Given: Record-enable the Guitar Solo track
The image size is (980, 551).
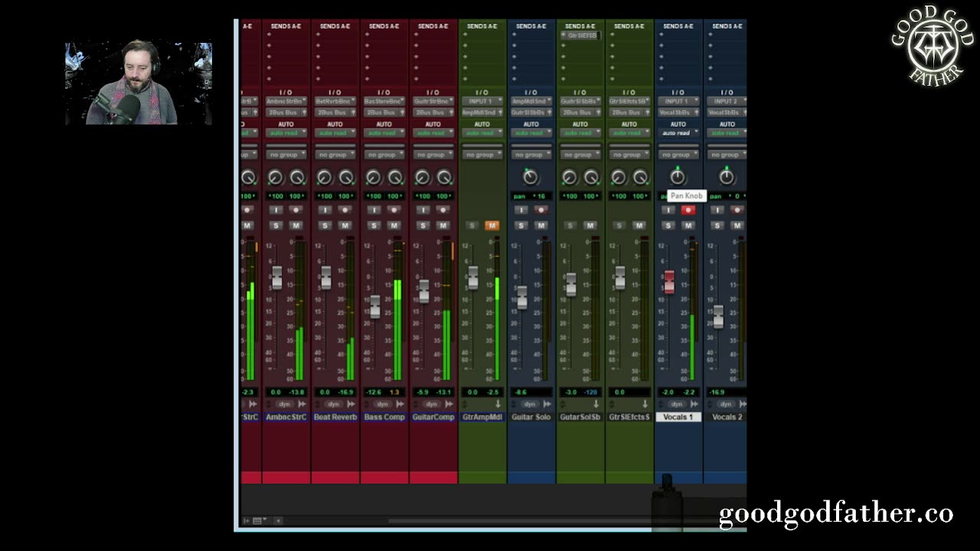Looking at the screenshot, I should (x=541, y=210).
